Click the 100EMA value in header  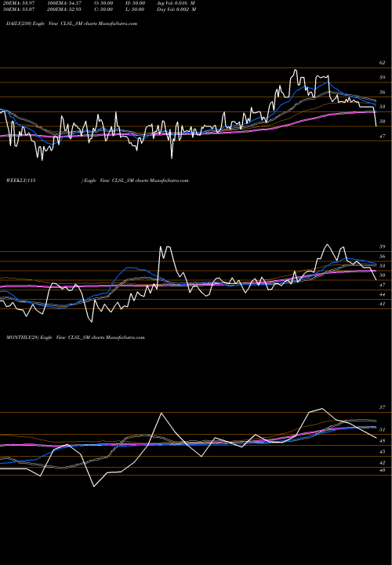click(x=64, y=3)
